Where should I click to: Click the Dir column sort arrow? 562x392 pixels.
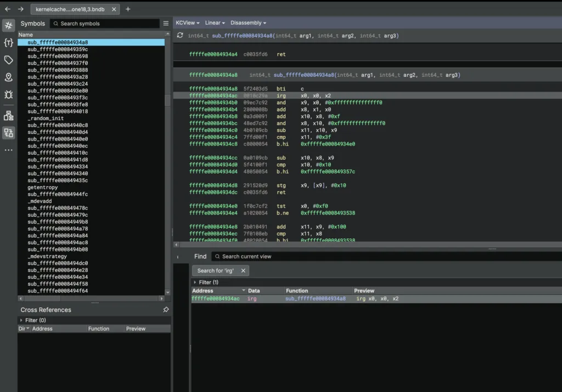pos(27,328)
